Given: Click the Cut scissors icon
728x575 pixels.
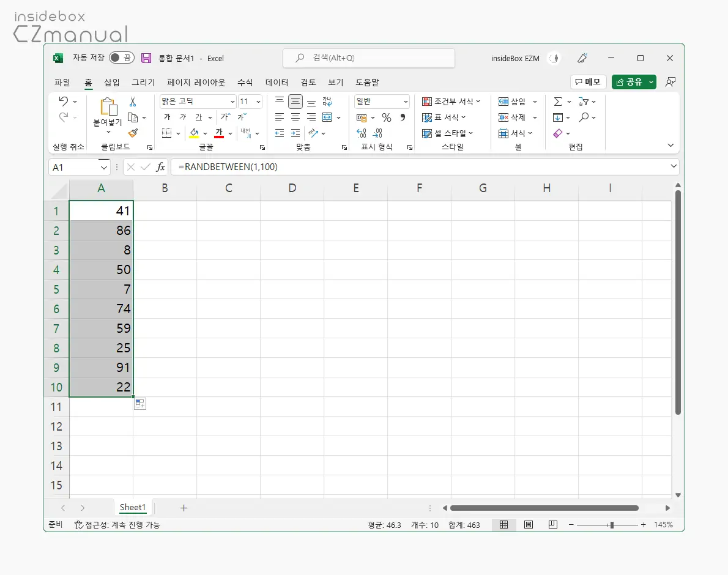Looking at the screenshot, I should pos(133,102).
